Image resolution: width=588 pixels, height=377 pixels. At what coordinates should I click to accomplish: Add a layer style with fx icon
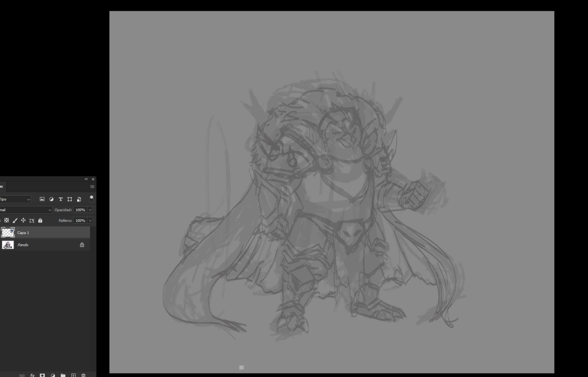click(x=32, y=375)
